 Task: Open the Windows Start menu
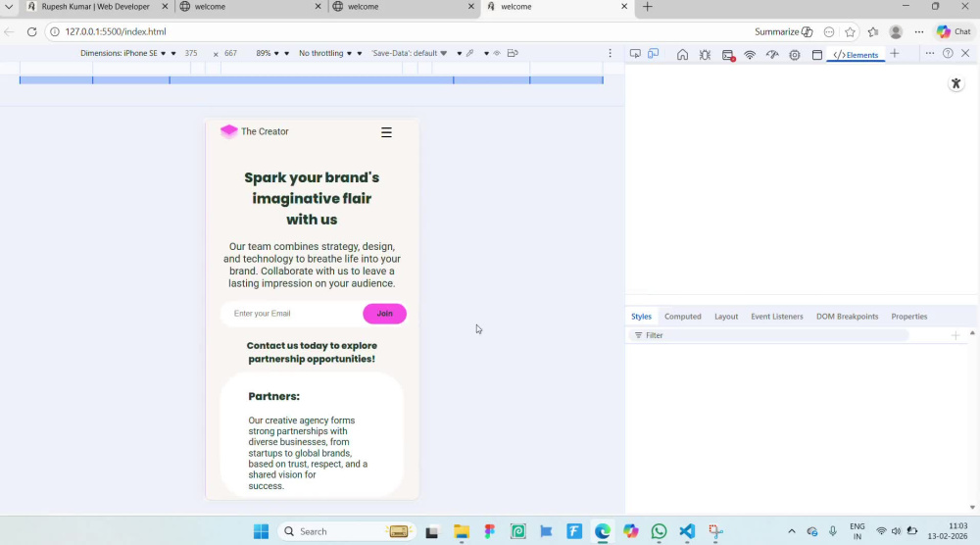(262, 531)
